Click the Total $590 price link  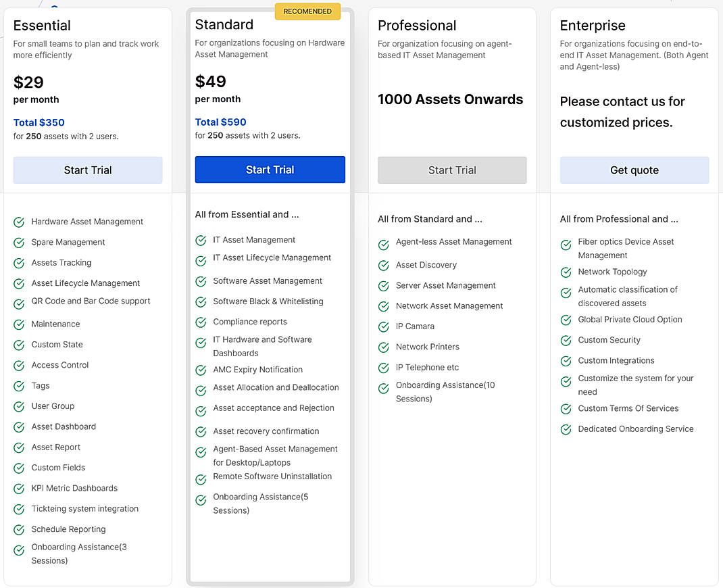[221, 122]
